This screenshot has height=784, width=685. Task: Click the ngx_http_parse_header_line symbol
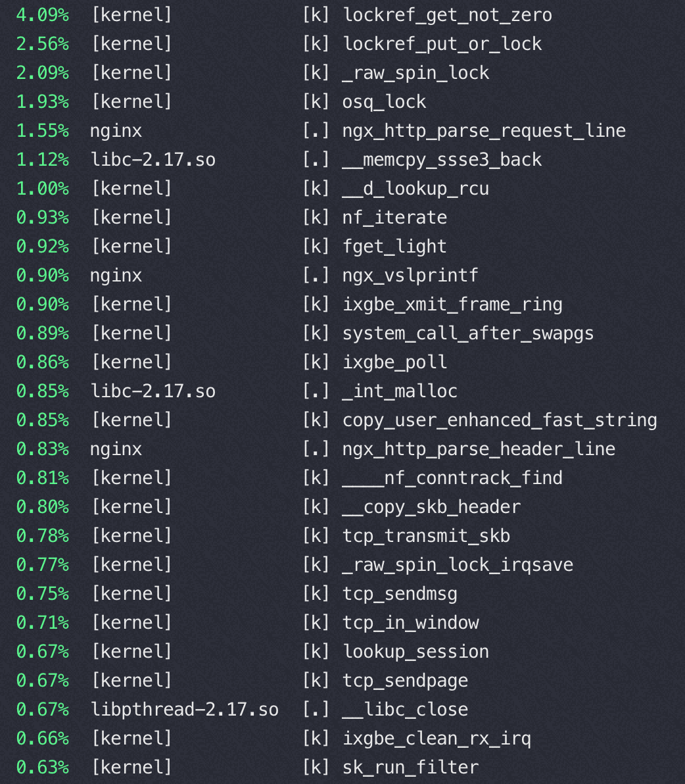point(479,449)
